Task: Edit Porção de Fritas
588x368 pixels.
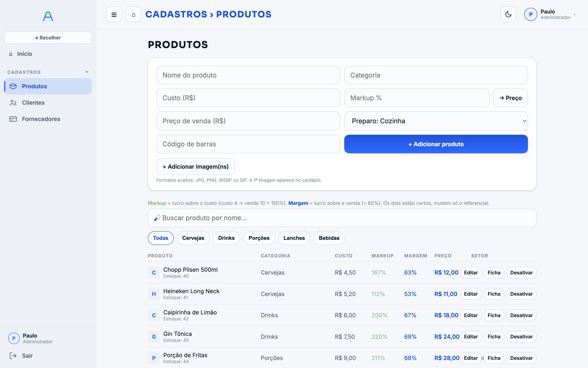Action: 471,358
